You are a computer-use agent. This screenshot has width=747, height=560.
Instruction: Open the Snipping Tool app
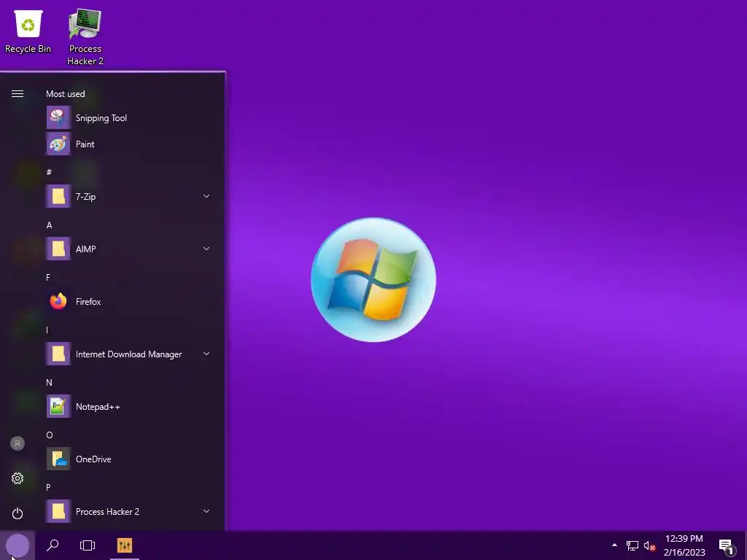click(128, 117)
